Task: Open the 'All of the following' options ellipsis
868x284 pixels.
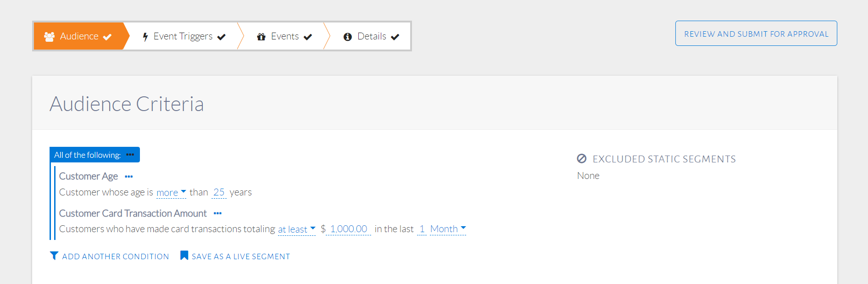Action: click(x=130, y=155)
